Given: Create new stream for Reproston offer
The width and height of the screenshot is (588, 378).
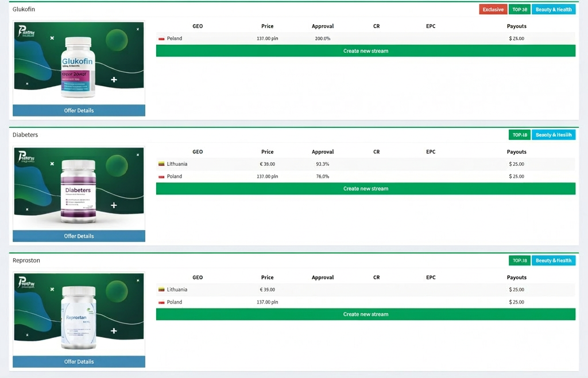Looking at the screenshot, I should point(366,314).
